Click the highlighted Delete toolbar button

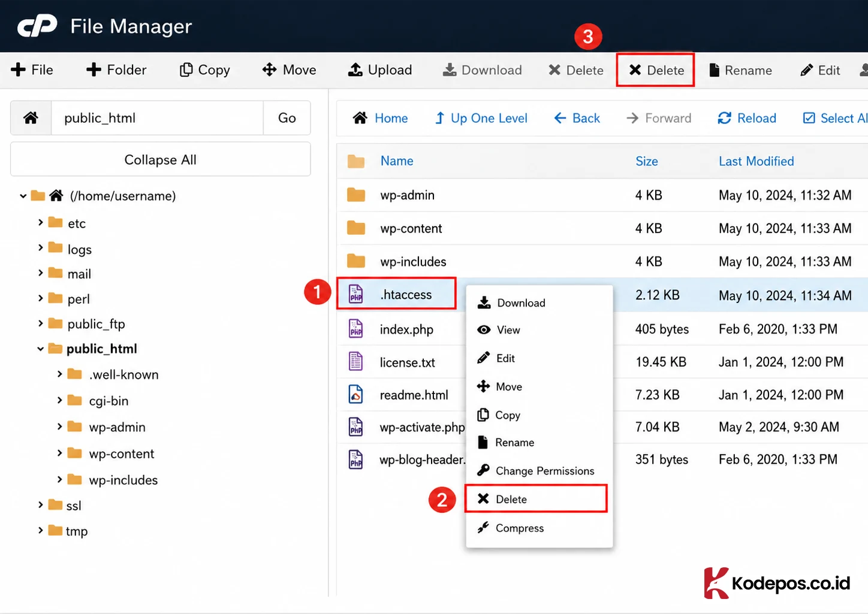pyautogui.click(x=656, y=70)
